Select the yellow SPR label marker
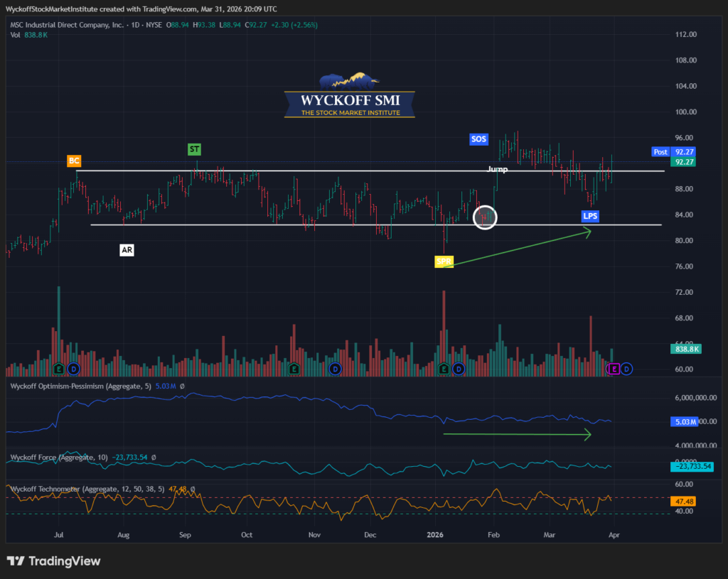 click(444, 261)
